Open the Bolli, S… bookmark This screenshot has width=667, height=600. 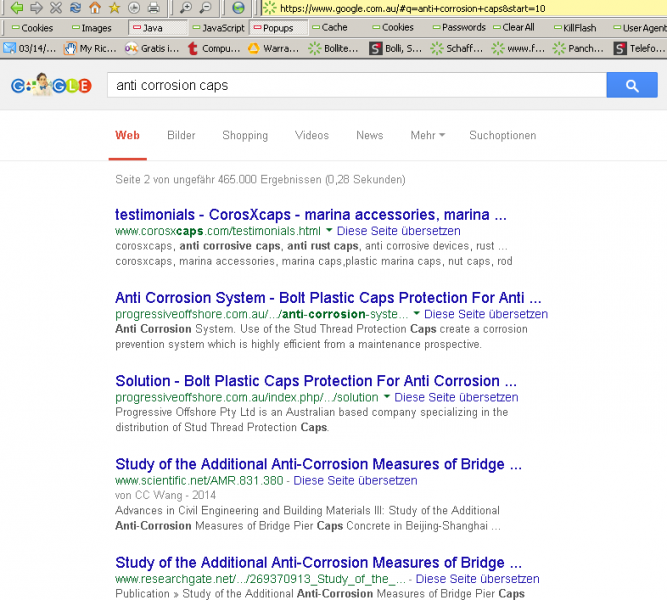point(396,49)
